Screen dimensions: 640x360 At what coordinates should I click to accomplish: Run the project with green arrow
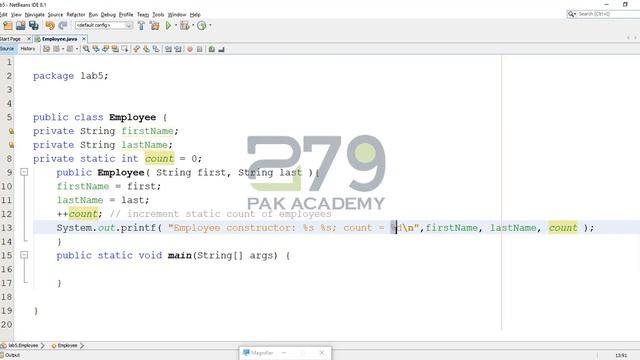168,25
